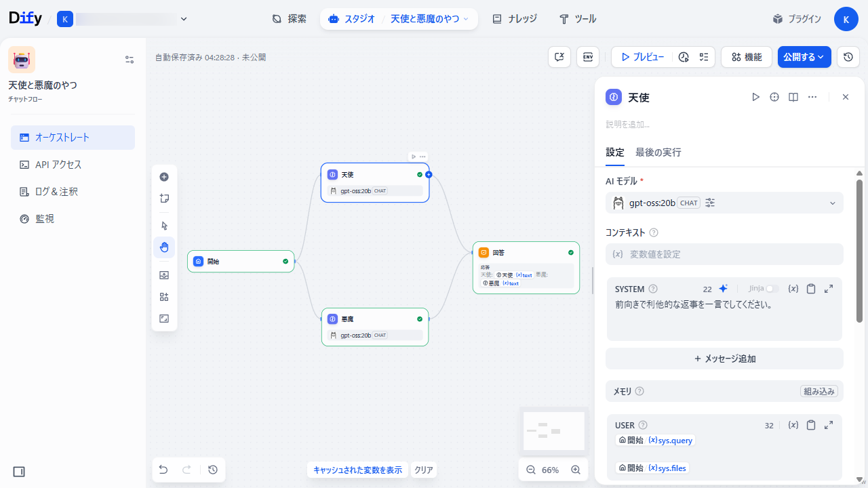
Task: Switch to the 最後の実行 tab
Action: [x=658, y=152]
